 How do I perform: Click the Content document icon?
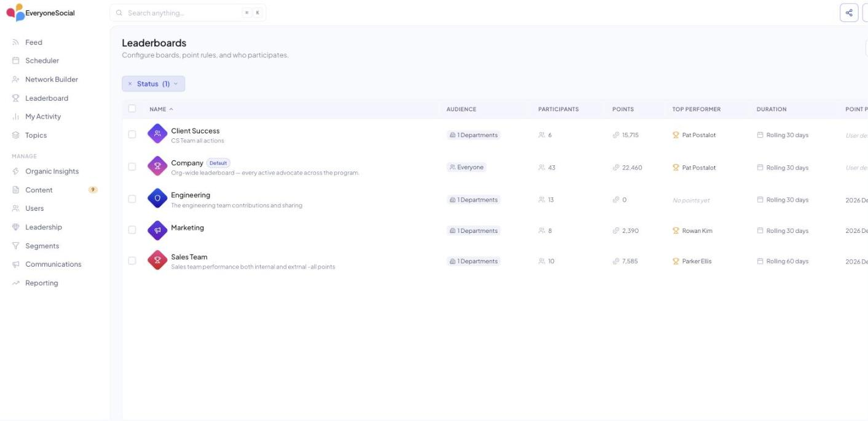pyautogui.click(x=16, y=190)
